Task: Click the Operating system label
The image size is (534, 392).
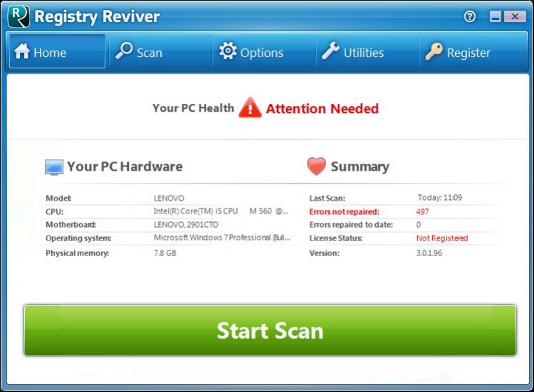Action: pos(78,238)
